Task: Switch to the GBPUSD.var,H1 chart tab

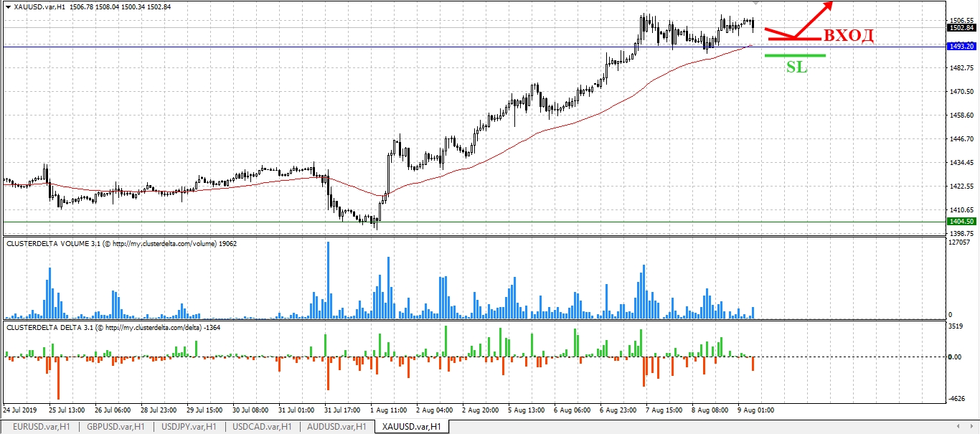Action: tap(116, 427)
